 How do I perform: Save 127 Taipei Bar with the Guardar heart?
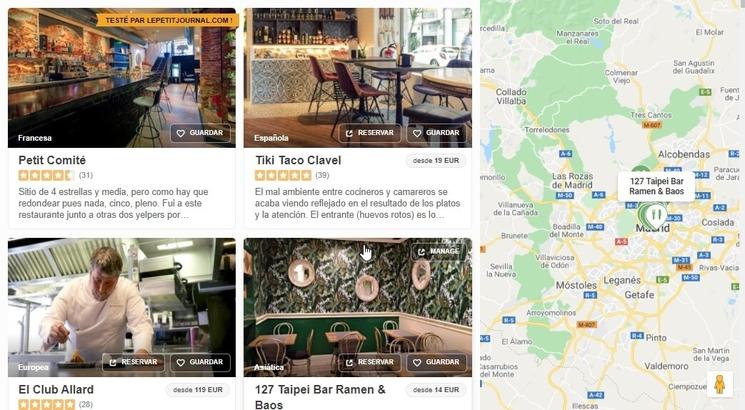click(436, 362)
